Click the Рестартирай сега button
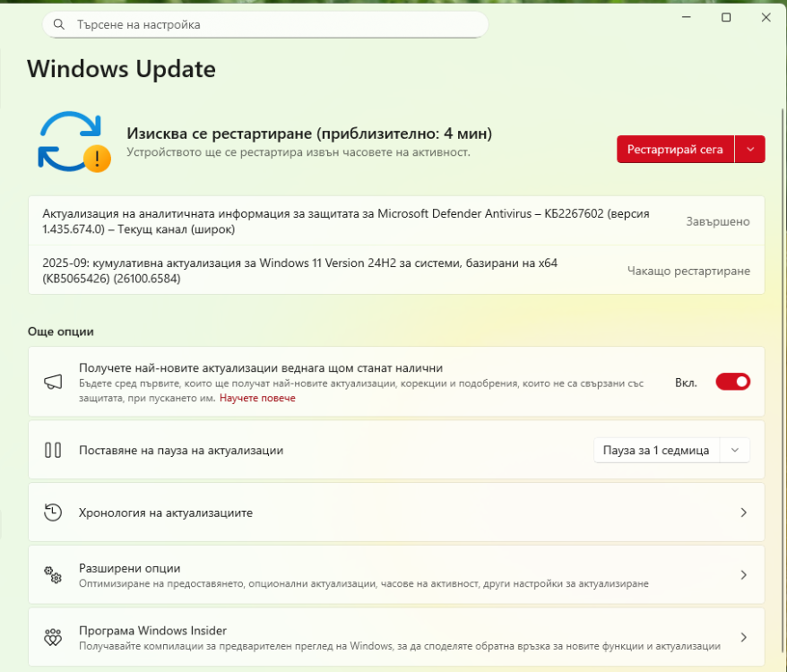 point(675,149)
